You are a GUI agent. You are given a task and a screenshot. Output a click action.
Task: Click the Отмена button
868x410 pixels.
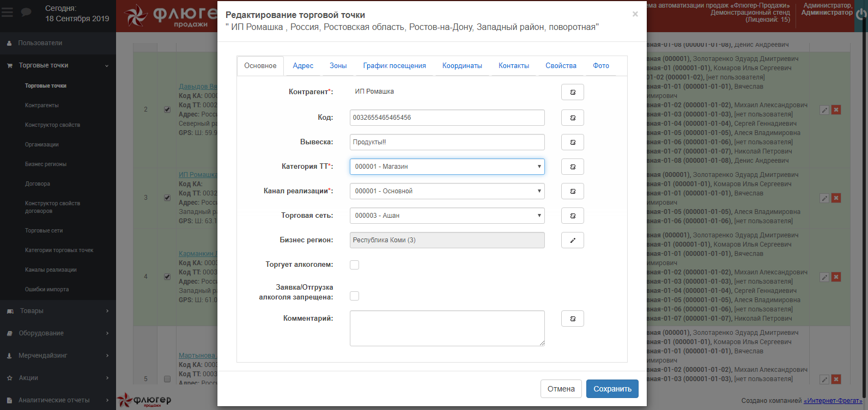coord(561,389)
